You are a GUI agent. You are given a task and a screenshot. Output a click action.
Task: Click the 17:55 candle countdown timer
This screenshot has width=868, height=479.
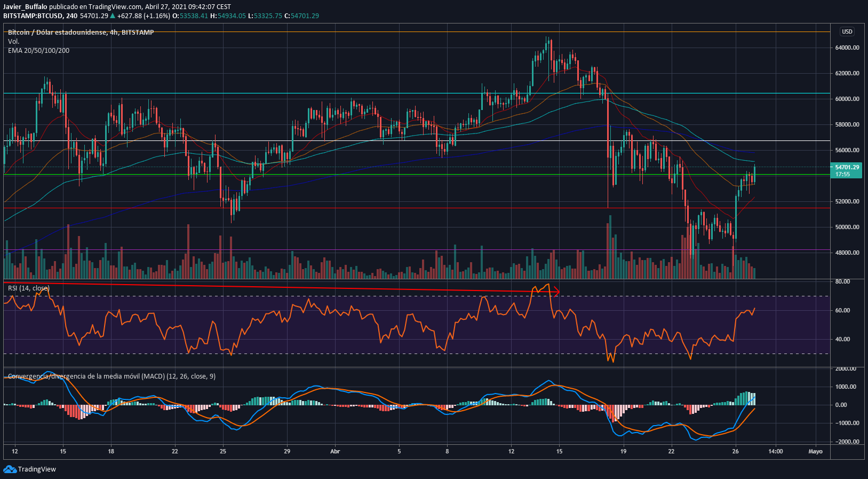pos(842,175)
